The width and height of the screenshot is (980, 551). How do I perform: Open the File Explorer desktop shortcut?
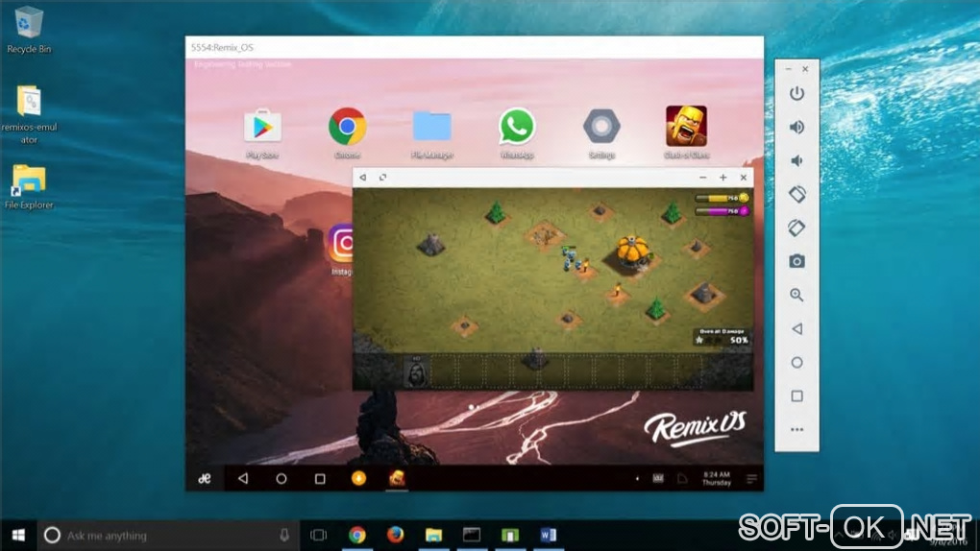(x=28, y=186)
